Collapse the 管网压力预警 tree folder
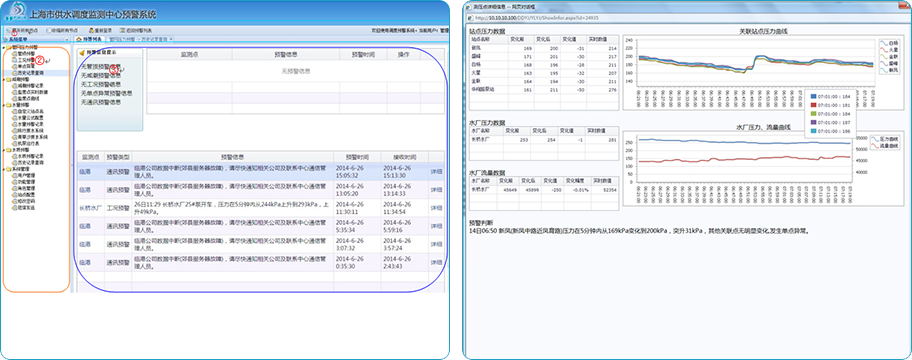The image size is (912, 360). tap(3, 47)
